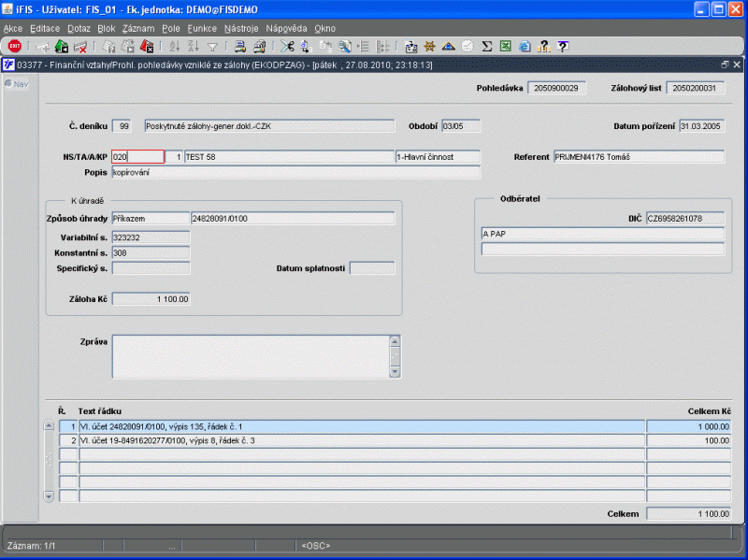Click the Referent field PRIJMENI4176 Tomáš

coord(639,156)
